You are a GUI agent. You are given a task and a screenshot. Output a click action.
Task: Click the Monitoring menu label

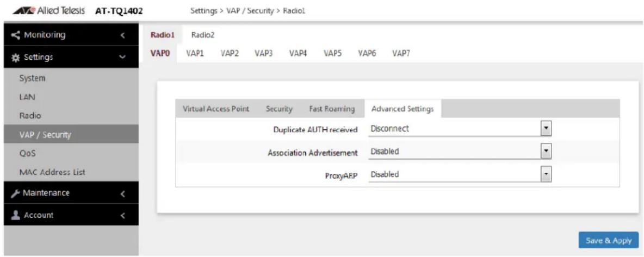[x=45, y=35]
